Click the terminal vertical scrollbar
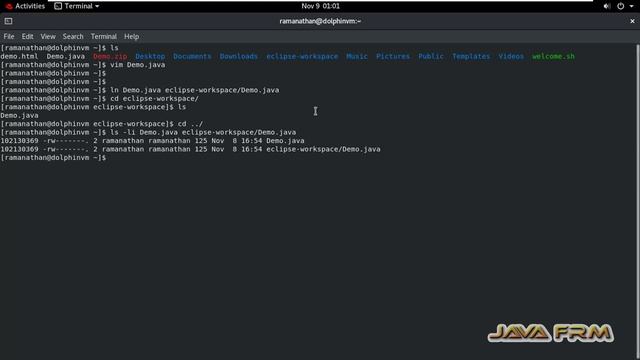This screenshot has width=640, height=360. (x=638, y=200)
